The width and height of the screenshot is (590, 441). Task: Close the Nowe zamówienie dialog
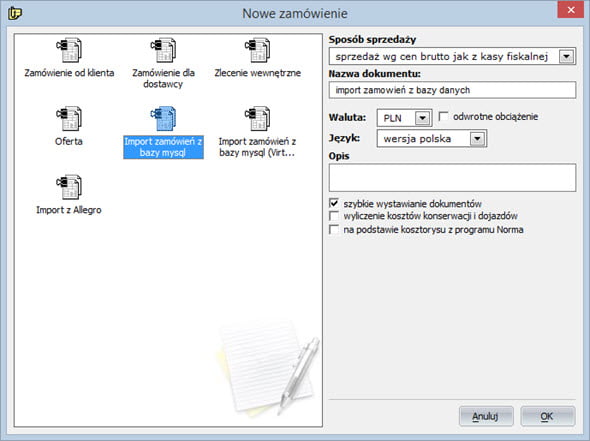click(x=570, y=10)
